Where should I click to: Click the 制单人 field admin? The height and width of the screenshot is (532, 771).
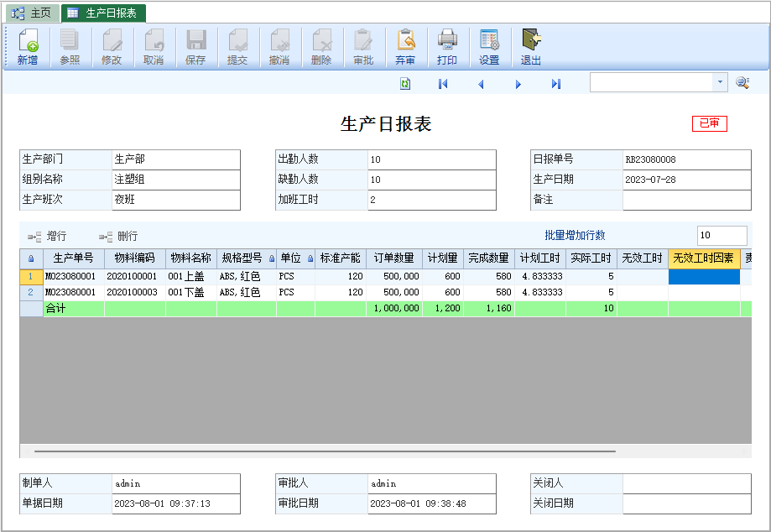(176, 484)
